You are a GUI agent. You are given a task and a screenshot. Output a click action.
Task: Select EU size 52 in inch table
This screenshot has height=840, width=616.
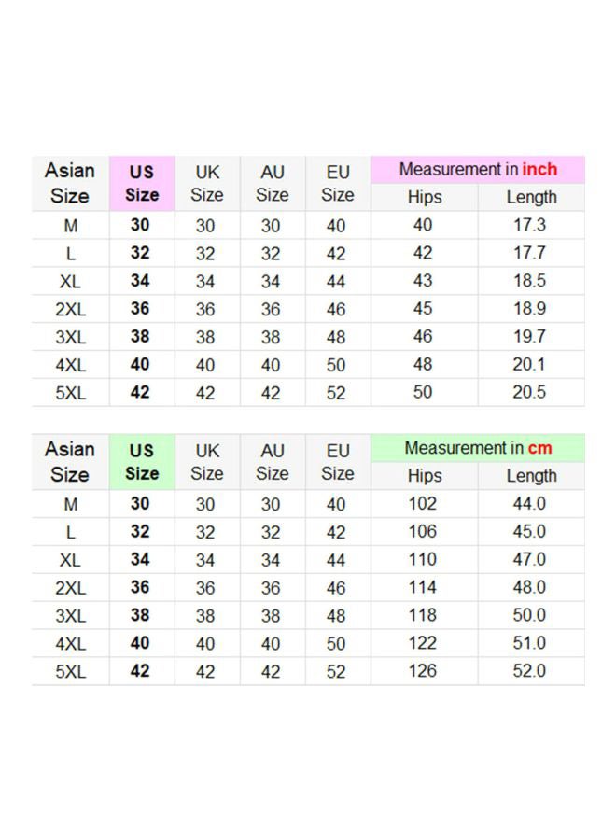[336, 393]
